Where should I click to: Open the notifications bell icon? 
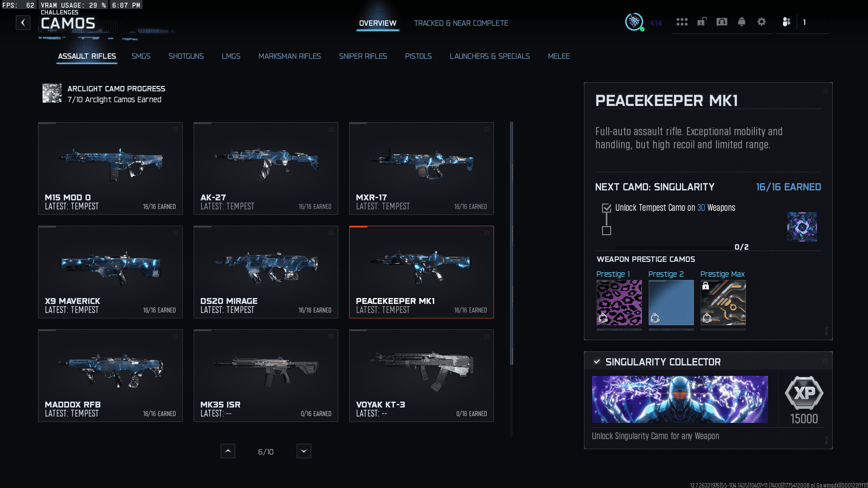741,22
